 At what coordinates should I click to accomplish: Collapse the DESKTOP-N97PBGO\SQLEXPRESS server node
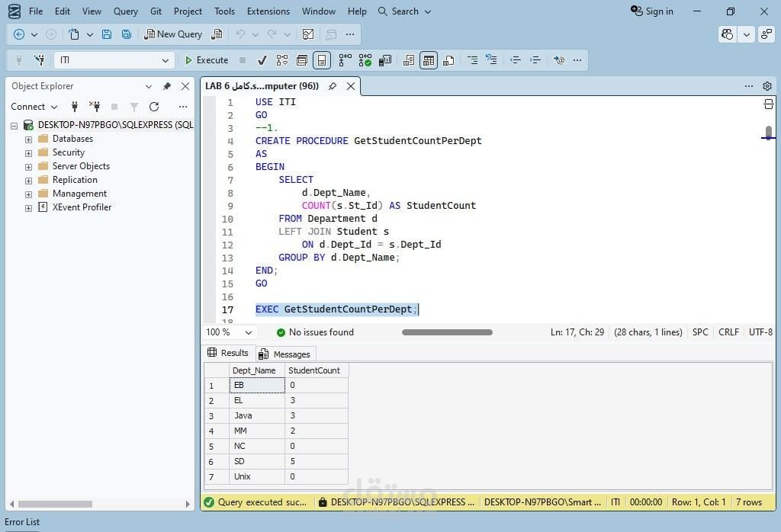pyautogui.click(x=14, y=126)
